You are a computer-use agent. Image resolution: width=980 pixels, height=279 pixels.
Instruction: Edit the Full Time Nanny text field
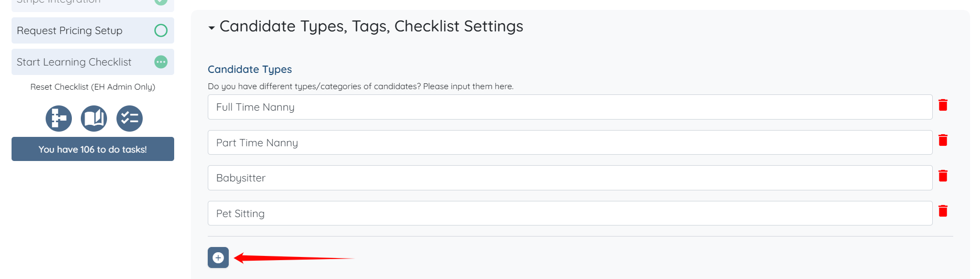(x=570, y=107)
